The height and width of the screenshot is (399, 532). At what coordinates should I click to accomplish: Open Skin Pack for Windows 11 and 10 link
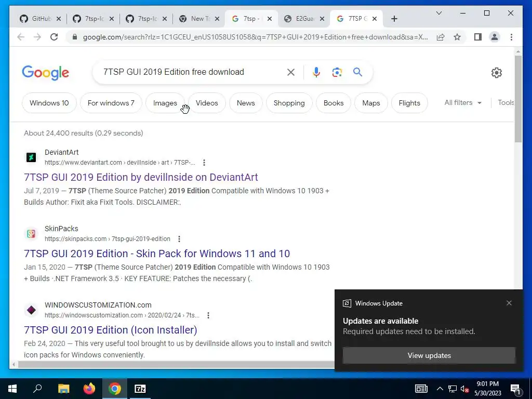coord(157,254)
